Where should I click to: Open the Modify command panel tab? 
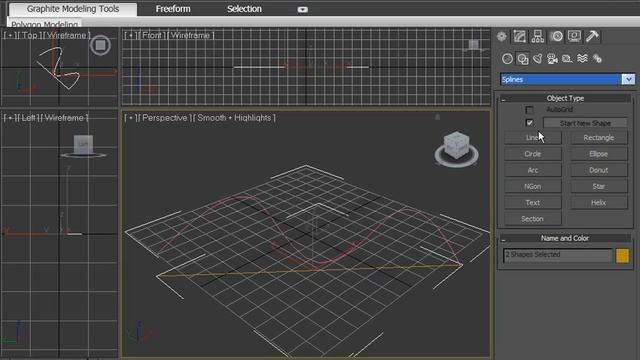point(519,36)
